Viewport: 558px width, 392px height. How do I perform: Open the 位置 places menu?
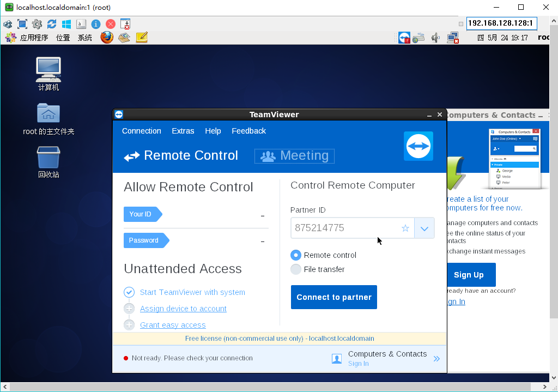63,38
